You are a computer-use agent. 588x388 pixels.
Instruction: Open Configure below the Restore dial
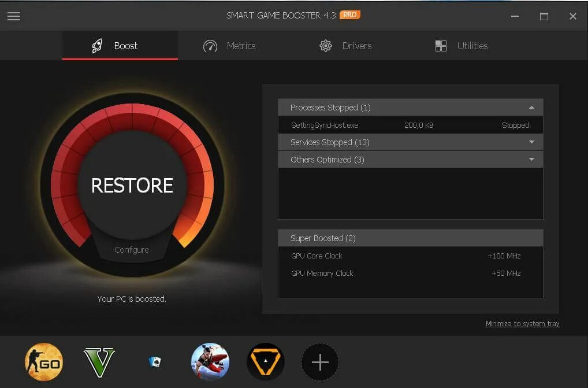pos(132,250)
